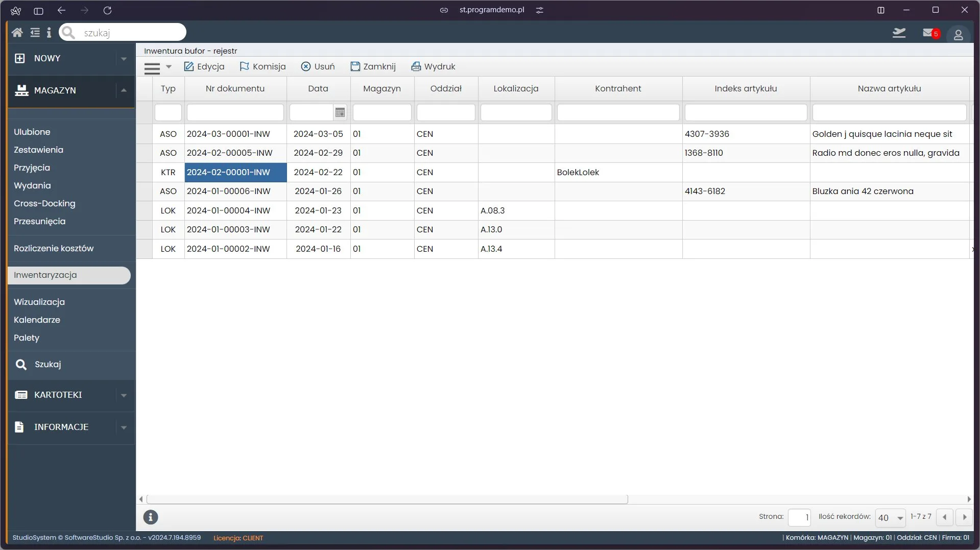Open Przyjęcia in the sidebar
The height and width of the screenshot is (550, 980).
click(32, 168)
